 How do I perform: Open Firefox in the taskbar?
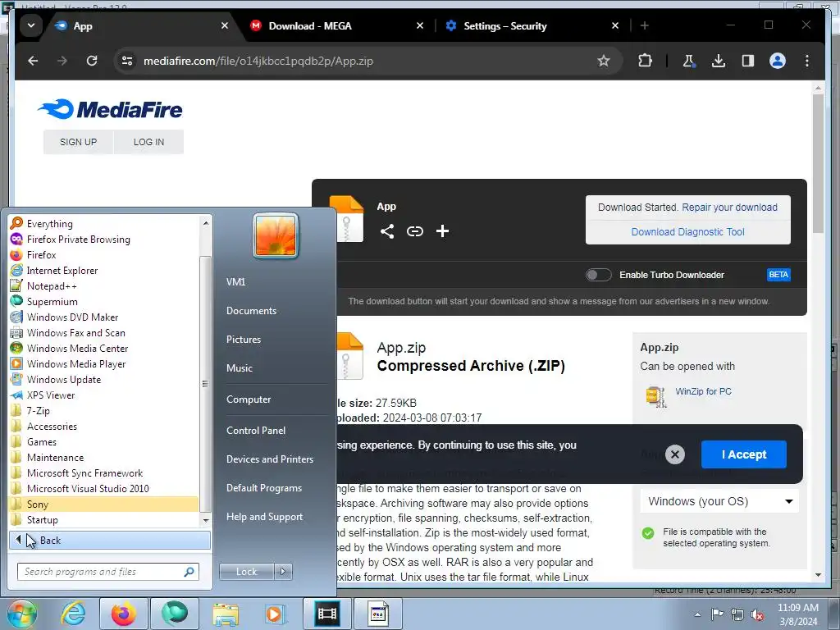pos(124,614)
